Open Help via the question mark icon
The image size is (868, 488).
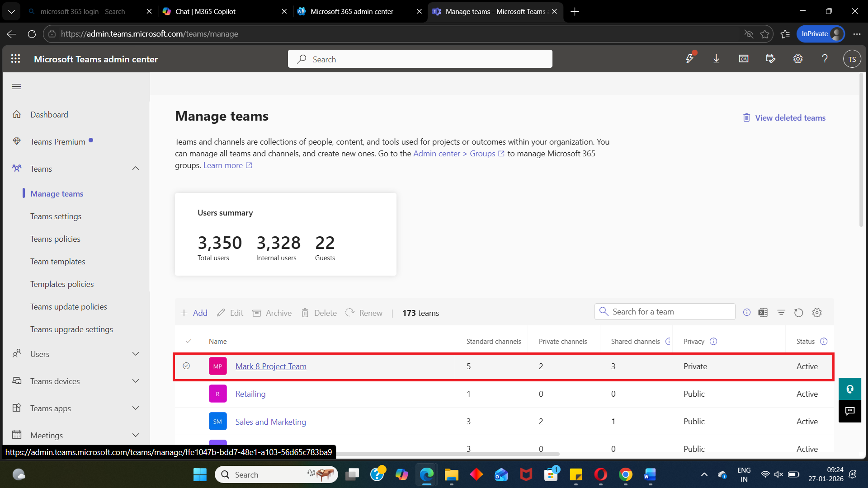coord(825,59)
